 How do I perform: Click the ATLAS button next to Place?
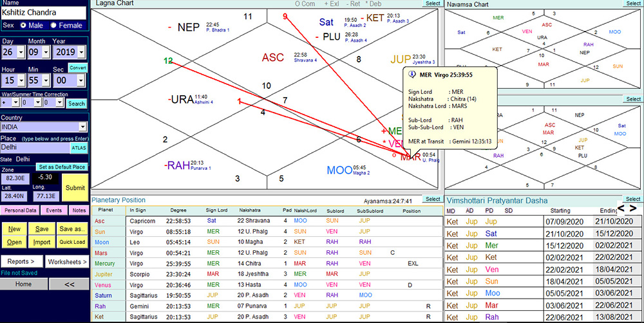click(x=78, y=148)
